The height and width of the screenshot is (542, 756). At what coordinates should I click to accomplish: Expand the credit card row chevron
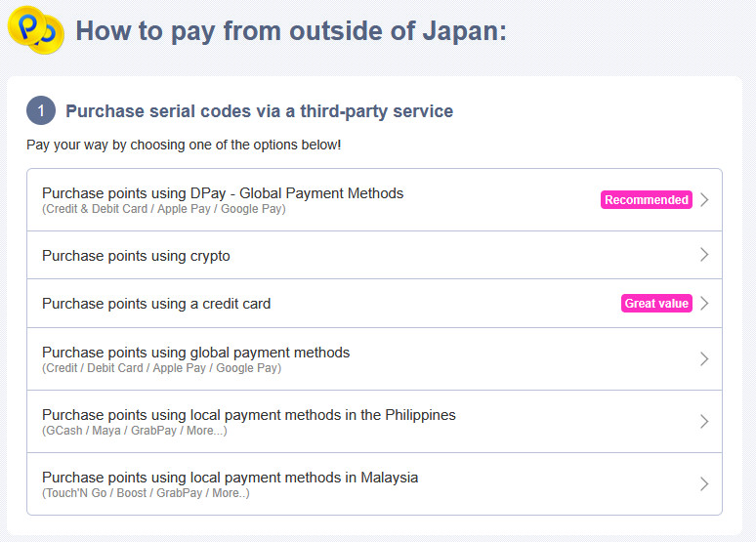[704, 304]
